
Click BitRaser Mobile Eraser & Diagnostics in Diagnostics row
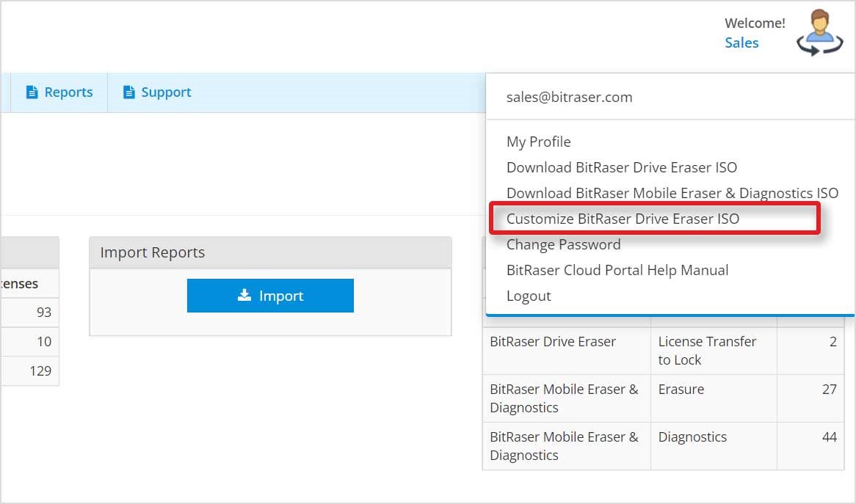click(566, 446)
